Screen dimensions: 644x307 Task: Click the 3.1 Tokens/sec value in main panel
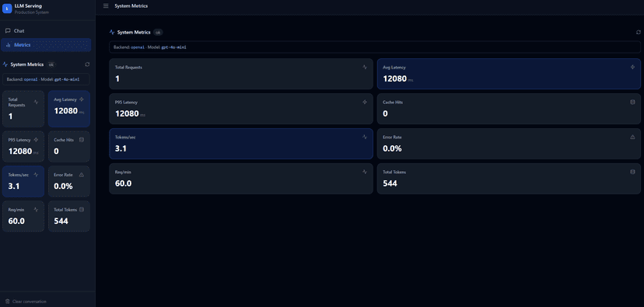[x=121, y=148]
